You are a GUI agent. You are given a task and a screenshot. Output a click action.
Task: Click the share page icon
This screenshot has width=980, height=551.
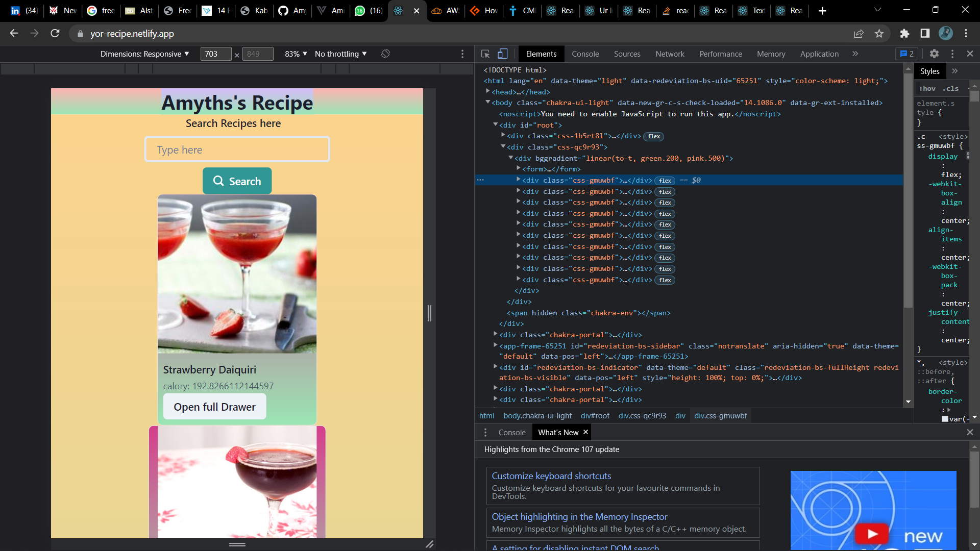tap(859, 34)
